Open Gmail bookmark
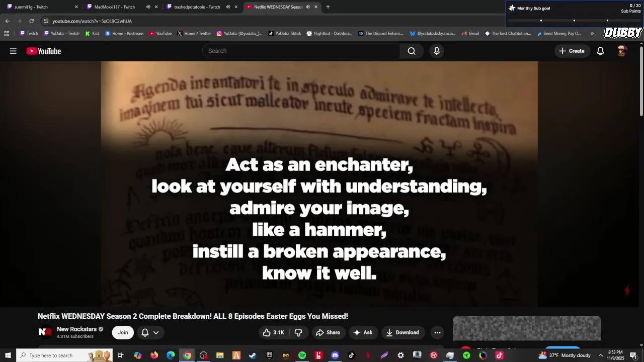 click(470, 34)
